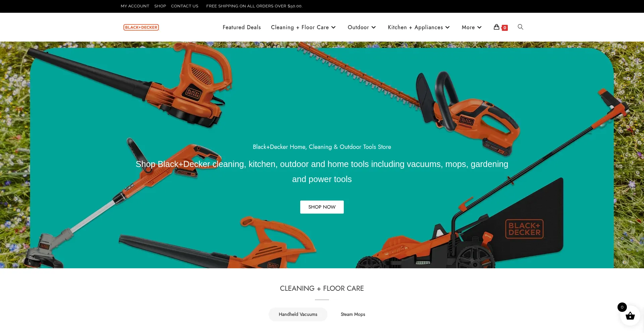The image size is (644, 333).
Task: Open the Outdoor menu label
Action: [358, 27]
